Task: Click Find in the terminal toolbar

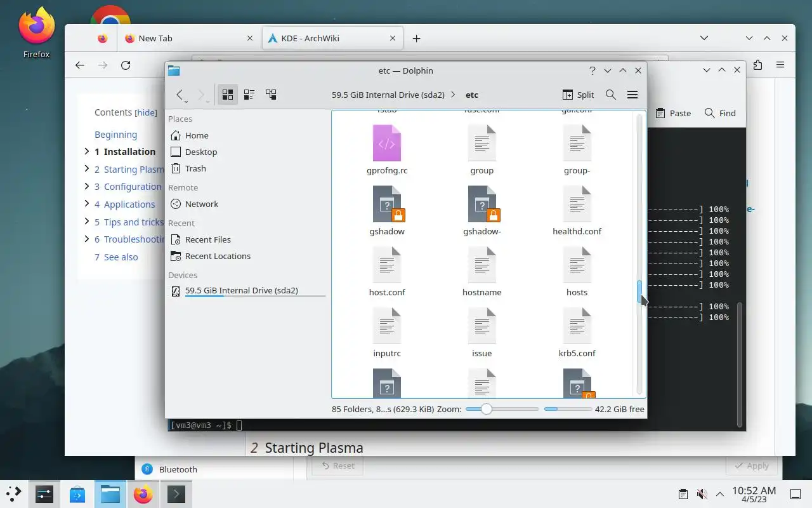Action: [720, 113]
